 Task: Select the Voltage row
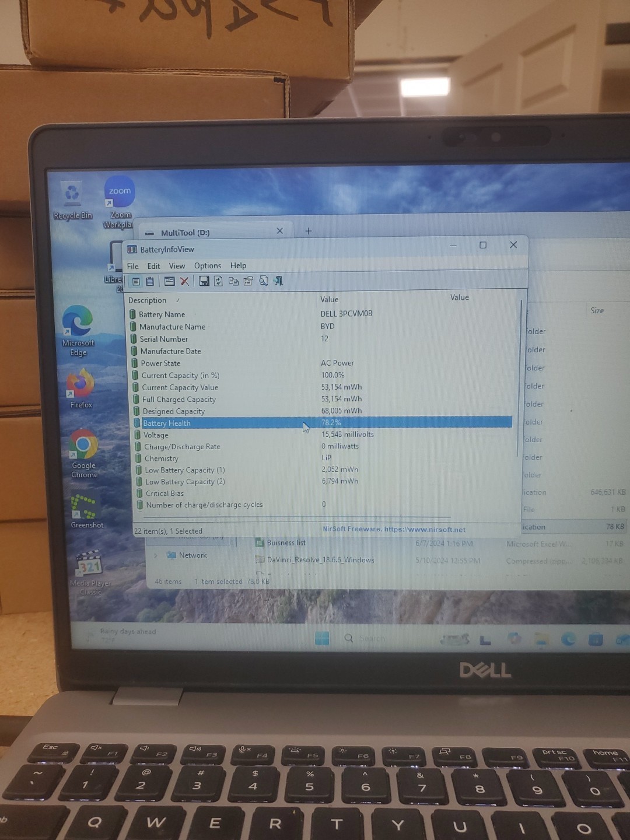click(x=323, y=435)
